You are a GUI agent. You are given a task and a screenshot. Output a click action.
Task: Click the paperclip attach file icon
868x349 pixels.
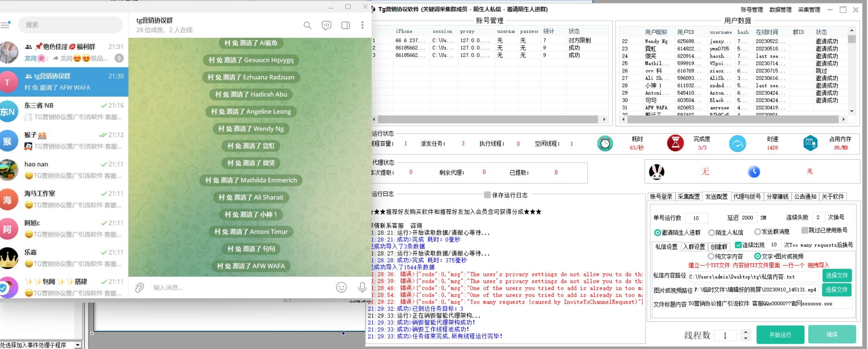pos(139,287)
